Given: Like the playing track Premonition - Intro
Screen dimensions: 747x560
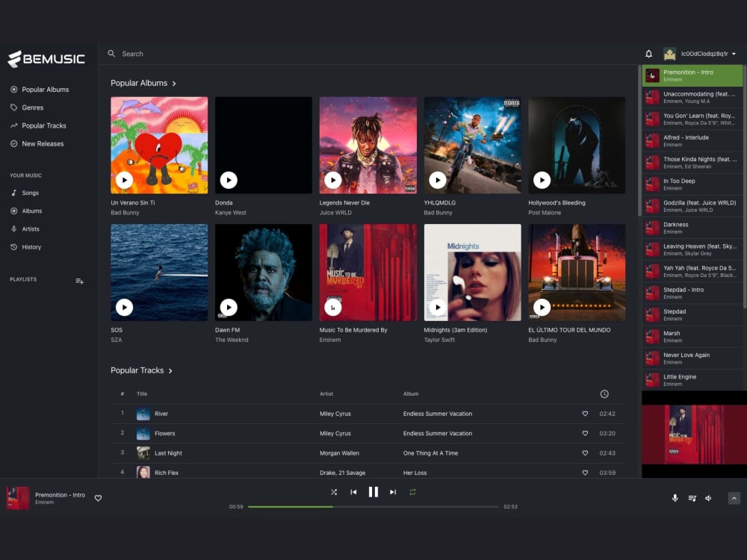Looking at the screenshot, I should [x=98, y=498].
